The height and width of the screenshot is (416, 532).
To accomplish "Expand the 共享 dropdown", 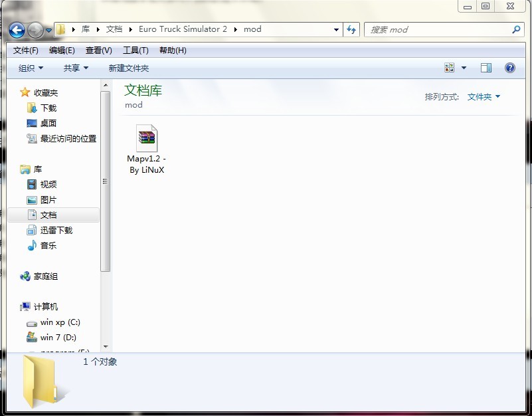I will coord(76,68).
